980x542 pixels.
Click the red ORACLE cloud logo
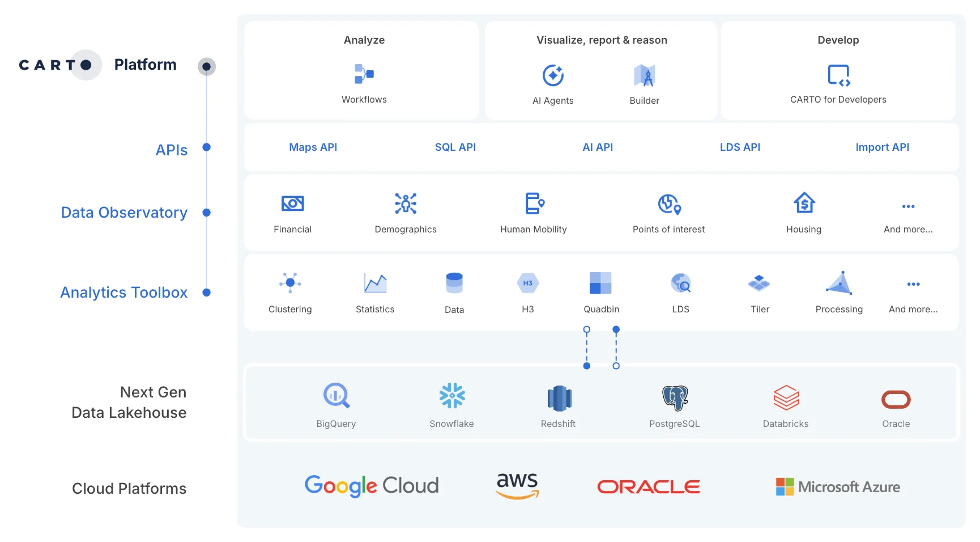[649, 487]
